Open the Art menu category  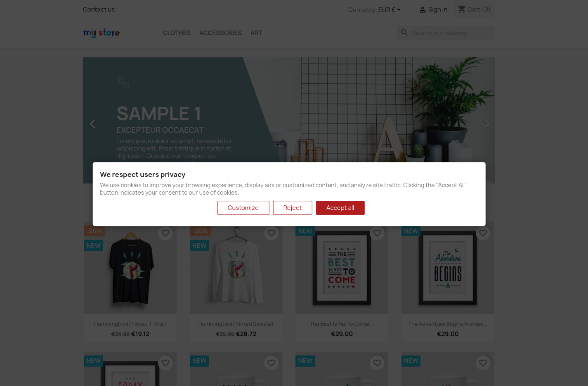click(x=256, y=33)
